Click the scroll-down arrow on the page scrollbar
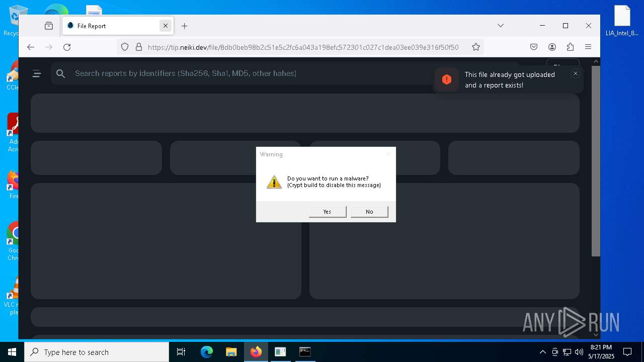 tap(596, 335)
